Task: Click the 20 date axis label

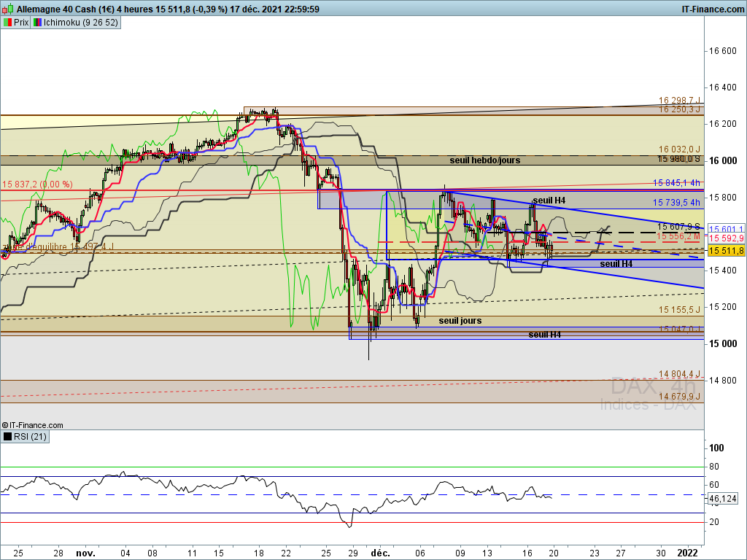Action: (x=554, y=553)
